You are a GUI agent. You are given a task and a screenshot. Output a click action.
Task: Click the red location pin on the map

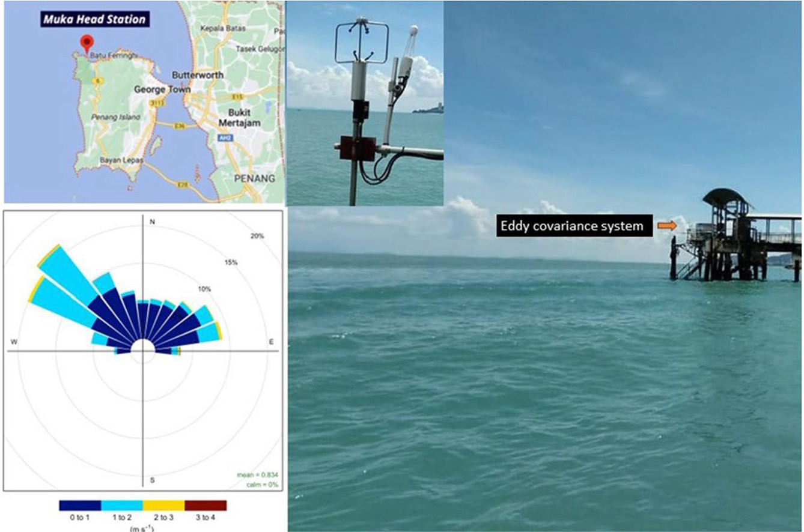point(87,43)
